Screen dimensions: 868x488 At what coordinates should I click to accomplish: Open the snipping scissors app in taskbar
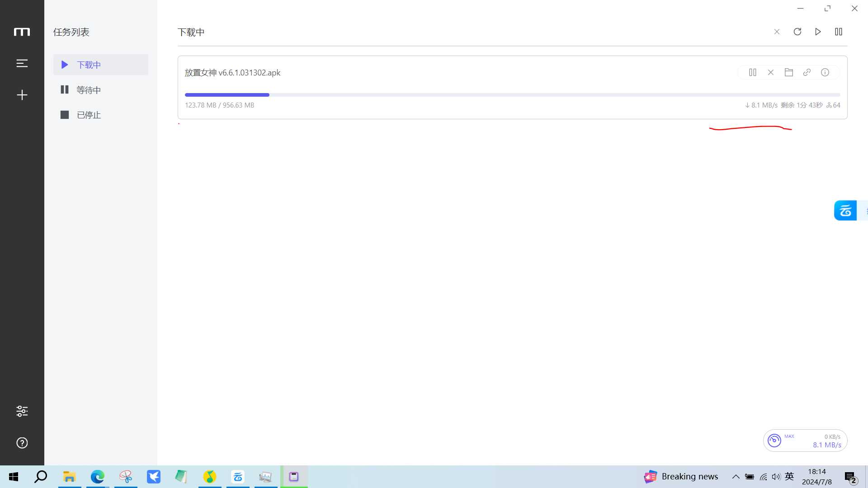[126, 477]
